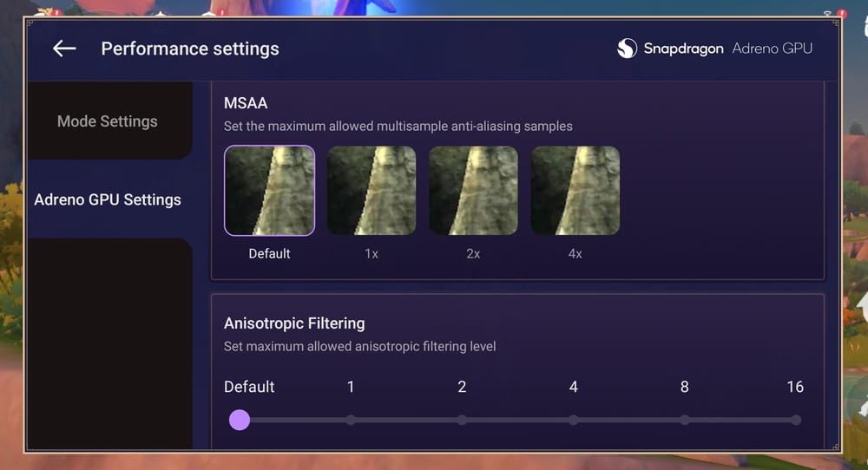Click the purple anisotropic slider handle
Image resolution: width=868 pixels, height=470 pixels.
[240, 421]
